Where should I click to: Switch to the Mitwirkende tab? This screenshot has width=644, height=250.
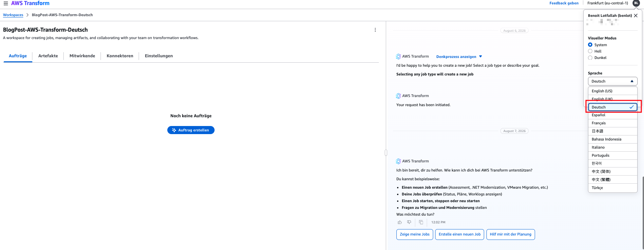coord(82,56)
